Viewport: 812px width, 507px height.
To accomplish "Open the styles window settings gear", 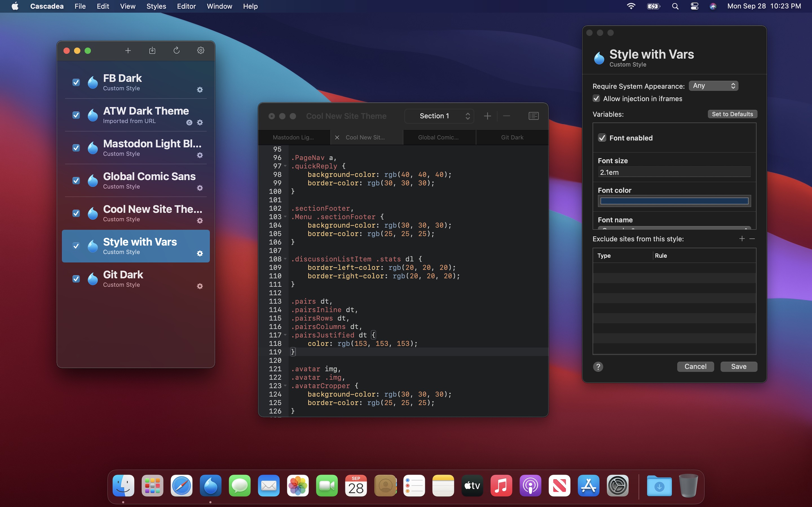I will click(x=201, y=51).
